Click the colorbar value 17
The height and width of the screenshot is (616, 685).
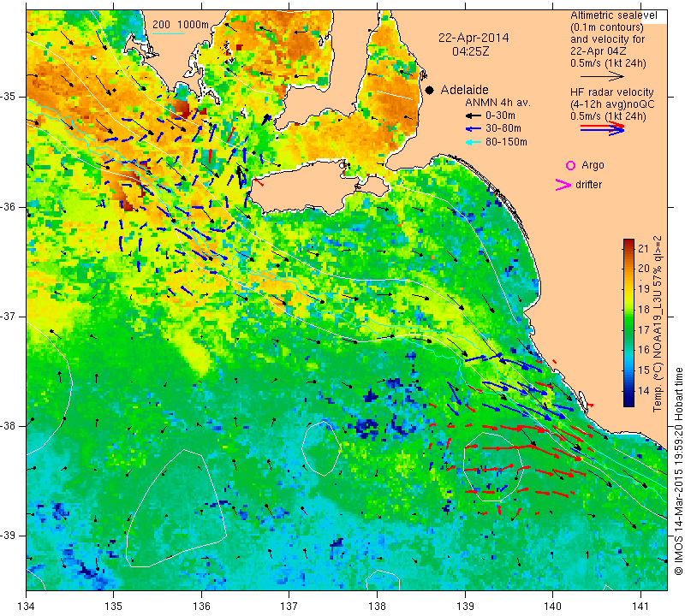[644, 330]
